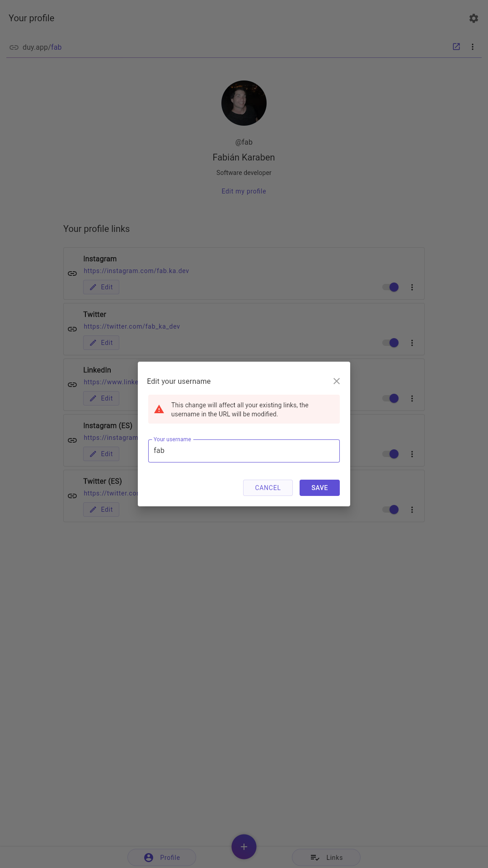This screenshot has height=868, width=488.
Task: Open profile URL in new window icon
Action: click(456, 47)
